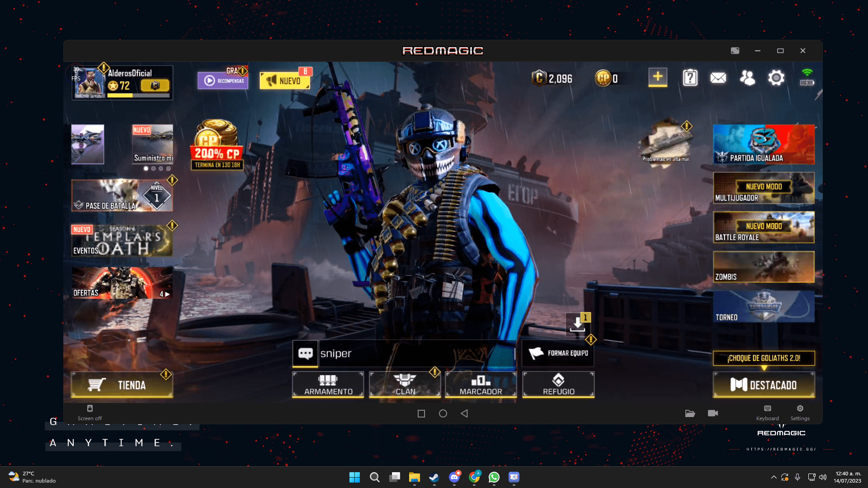Image resolution: width=868 pixels, height=488 pixels.
Task: Open the missions clipboard icon
Action: pyautogui.click(x=690, y=78)
